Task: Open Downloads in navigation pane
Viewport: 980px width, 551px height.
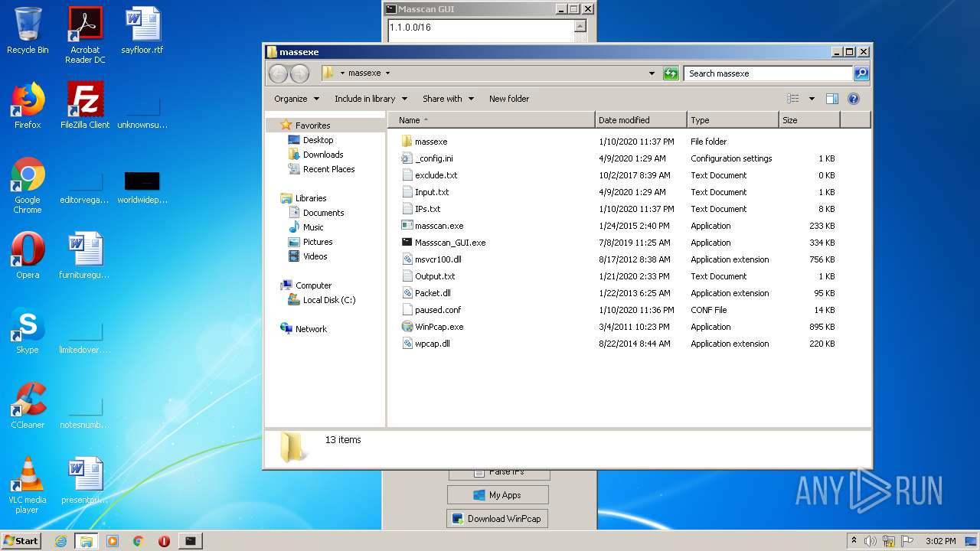Action: pyautogui.click(x=322, y=155)
